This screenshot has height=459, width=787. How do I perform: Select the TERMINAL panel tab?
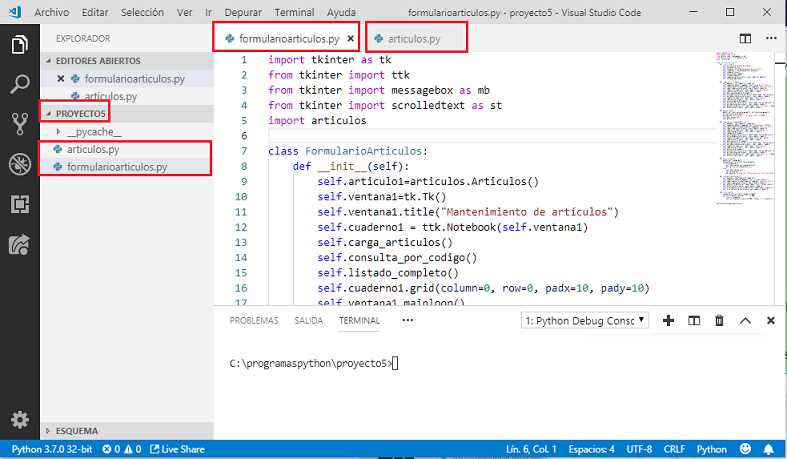pos(359,320)
